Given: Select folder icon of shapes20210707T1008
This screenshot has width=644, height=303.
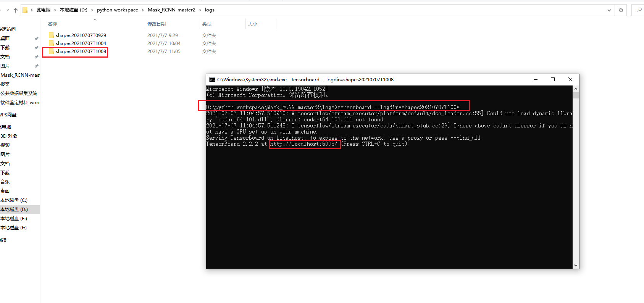Looking at the screenshot, I should [x=51, y=51].
